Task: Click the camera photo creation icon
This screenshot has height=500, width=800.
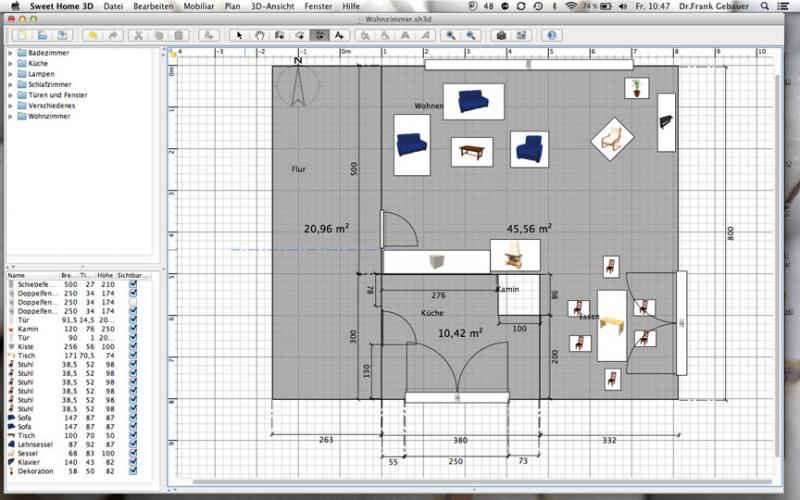Action: (501, 35)
